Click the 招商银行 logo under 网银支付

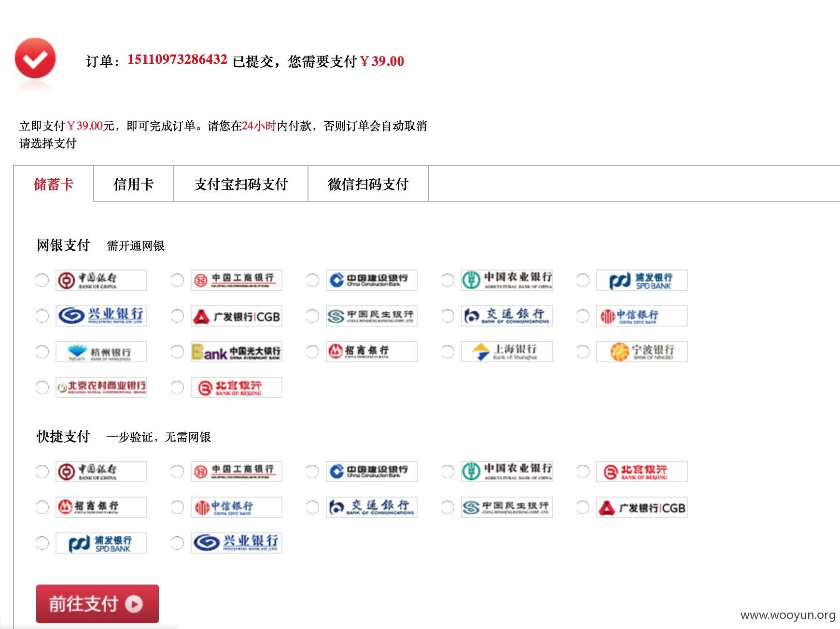[372, 352]
